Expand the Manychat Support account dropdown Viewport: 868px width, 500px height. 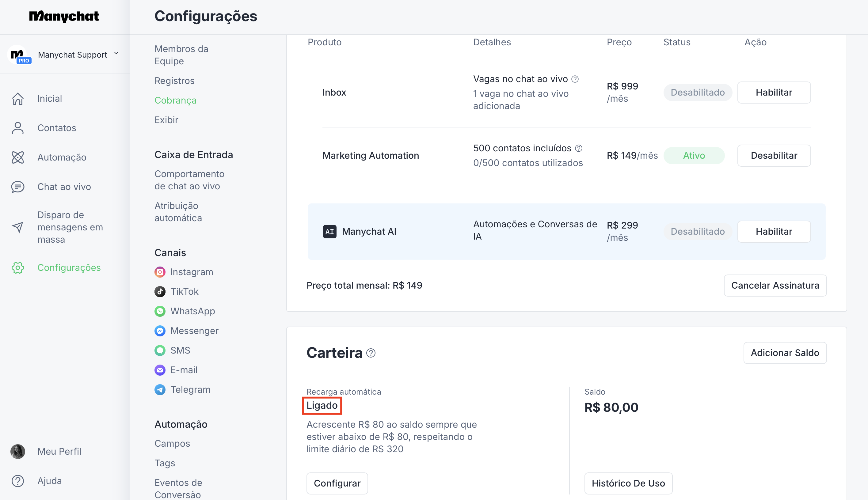(116, 53)
